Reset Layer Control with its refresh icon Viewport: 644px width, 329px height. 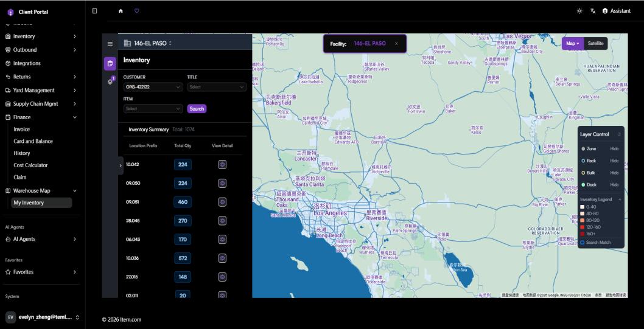(x=620, y=134)
